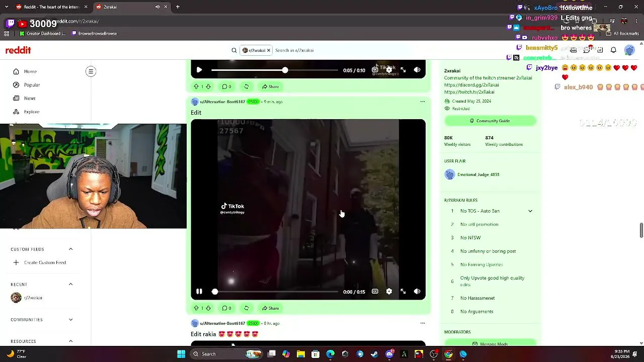644x362 pixels.
Task: Open Microsoft Store from the taskbar
Action: click(315, 354)
